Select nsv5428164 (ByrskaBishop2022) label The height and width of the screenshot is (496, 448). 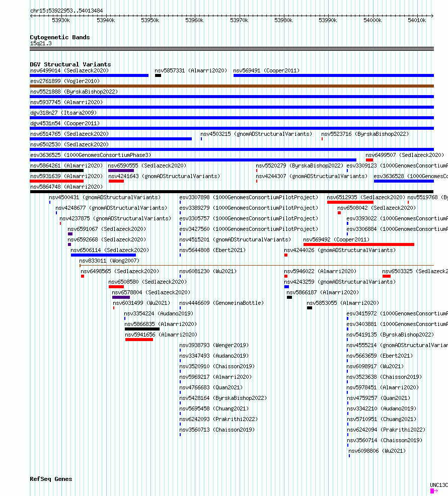coord(223,398)
